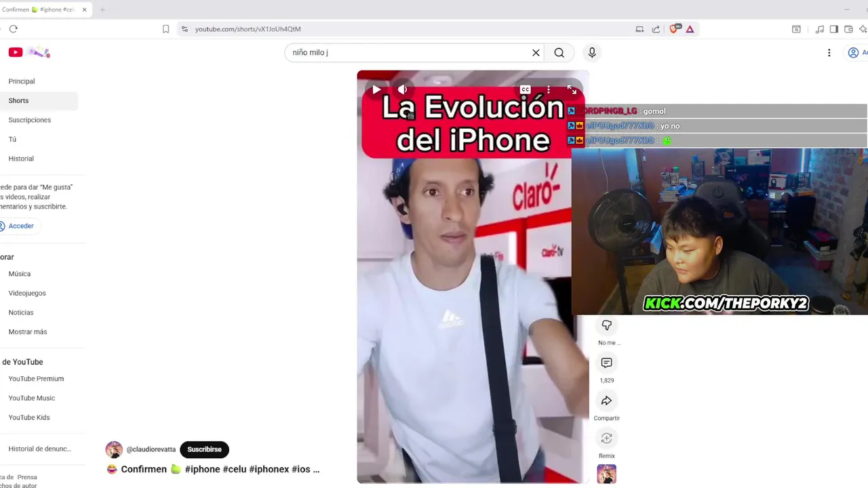Bookmark this page using the bookmark icon
868x488 pixels.
165,29
